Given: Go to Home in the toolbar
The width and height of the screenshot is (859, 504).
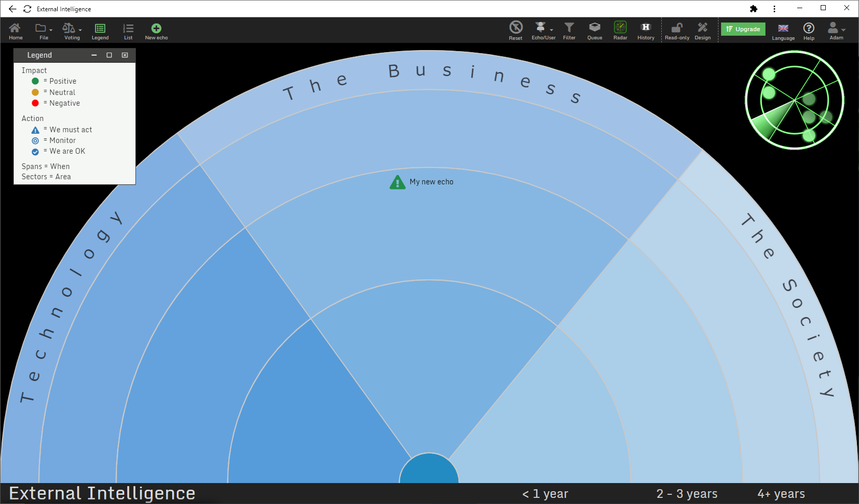Looking at the screenshot, I should 15,31.
